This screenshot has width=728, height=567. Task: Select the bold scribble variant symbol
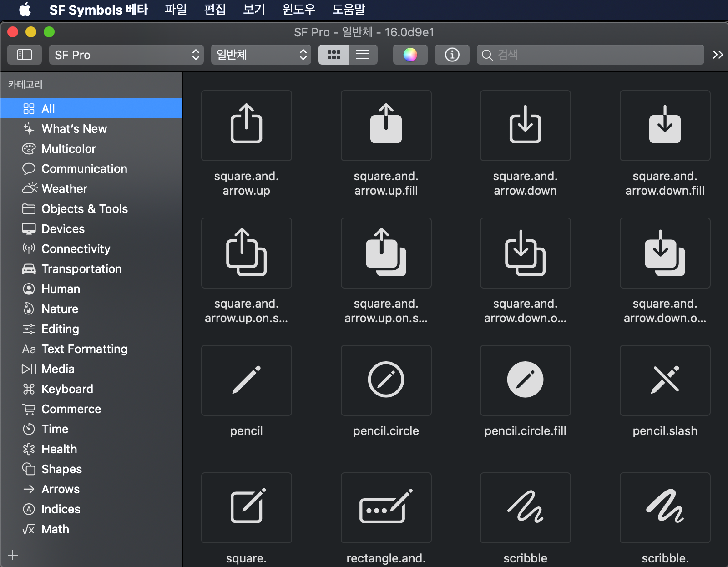[x=665, y=508]
